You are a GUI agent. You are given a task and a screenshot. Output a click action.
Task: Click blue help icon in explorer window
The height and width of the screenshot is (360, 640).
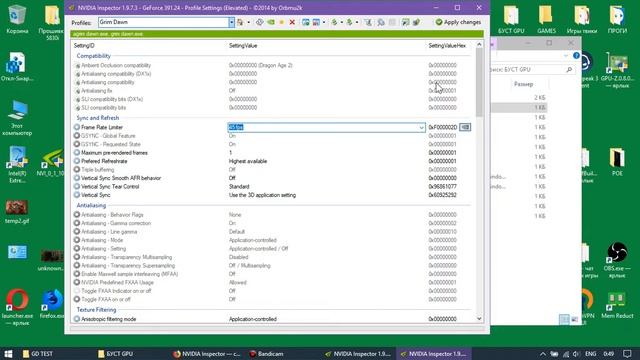click(576, 56)
